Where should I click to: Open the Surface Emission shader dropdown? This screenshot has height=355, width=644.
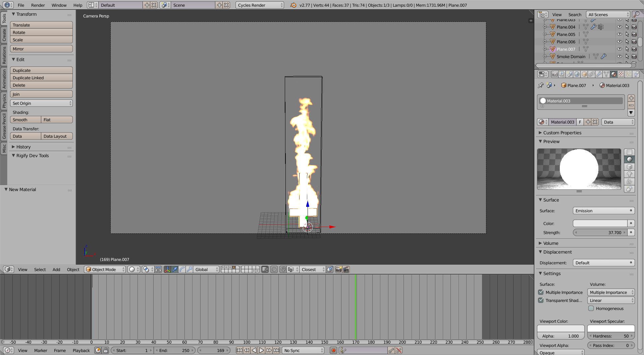603,211
